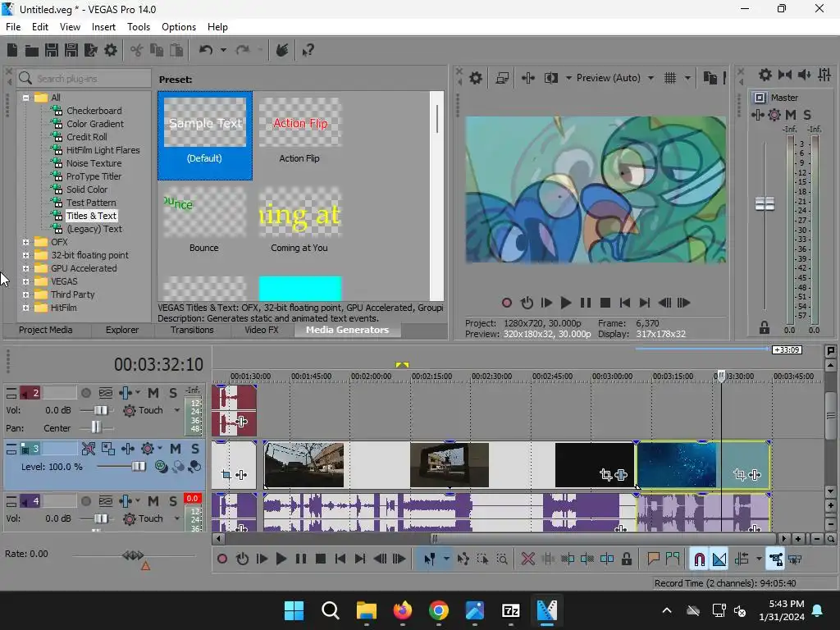Click the Undo arrow button
The width and height of the screenshot is (840, 630).
206,50
